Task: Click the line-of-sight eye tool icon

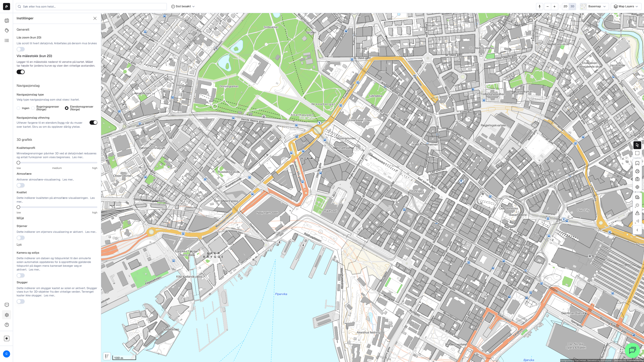Action: tap(637, 221)
